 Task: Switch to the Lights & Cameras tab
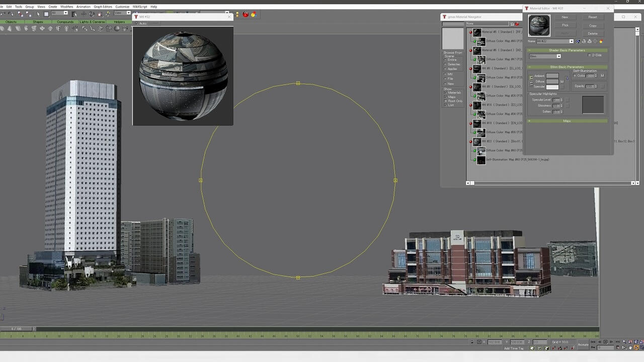[92, 22]
